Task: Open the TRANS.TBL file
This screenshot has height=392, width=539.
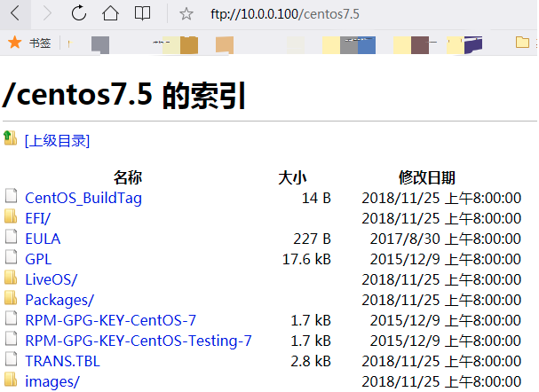Action: point(62,361)
